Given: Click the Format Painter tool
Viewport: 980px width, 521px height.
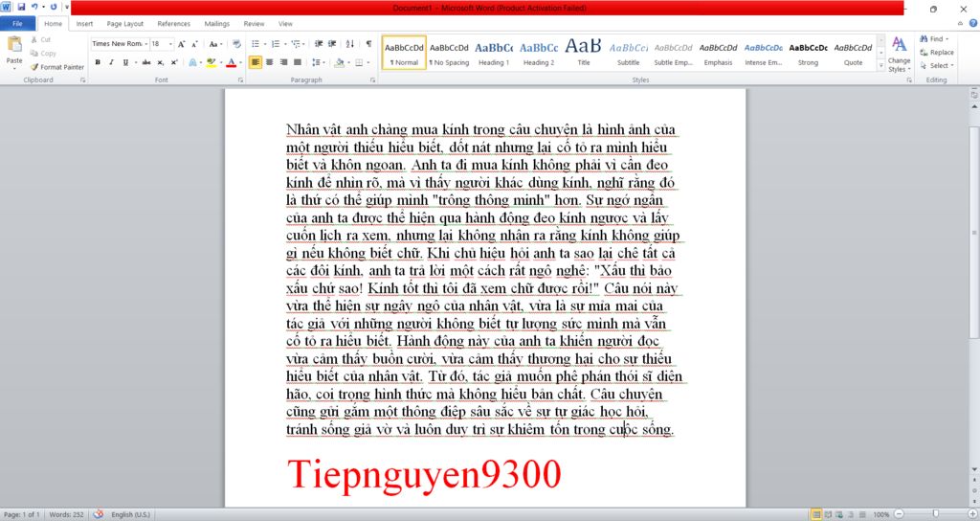Looking at the screenshot, I should [x=57, y=67].
